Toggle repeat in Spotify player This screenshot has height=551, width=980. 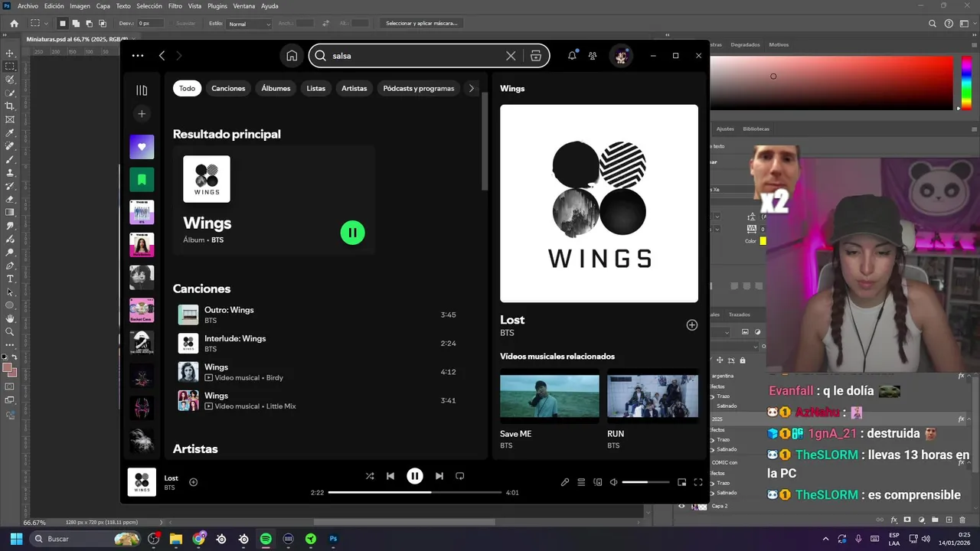click(460, 476)
